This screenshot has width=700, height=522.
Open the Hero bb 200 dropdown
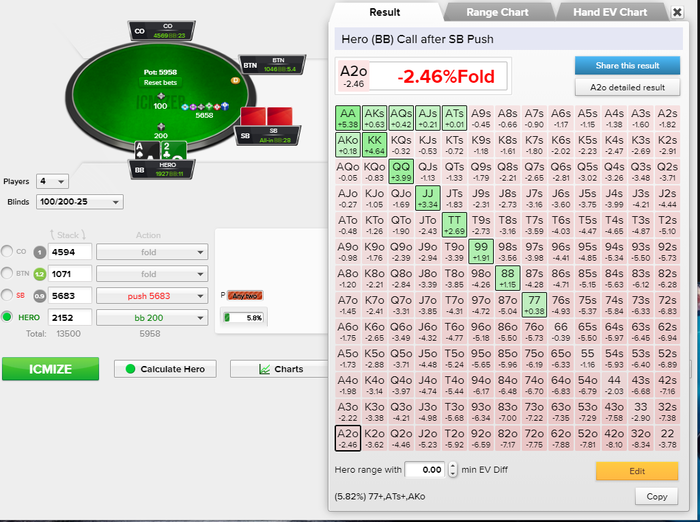tap(152, 317)
